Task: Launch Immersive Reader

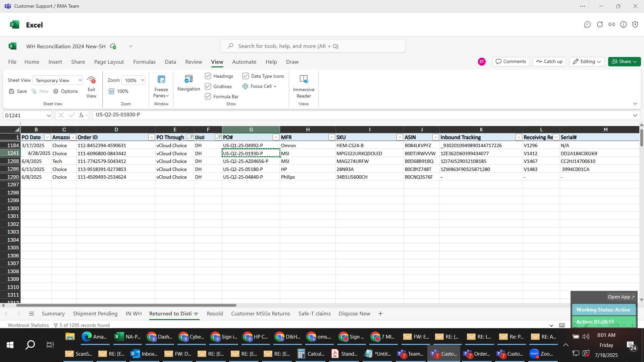Action: click(304, 79)
